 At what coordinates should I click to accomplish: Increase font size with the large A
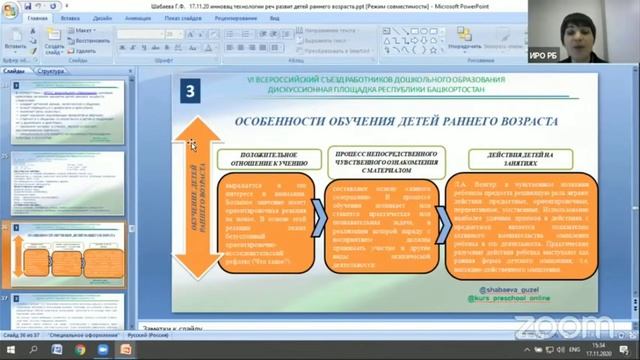click(x=190, y=35)
